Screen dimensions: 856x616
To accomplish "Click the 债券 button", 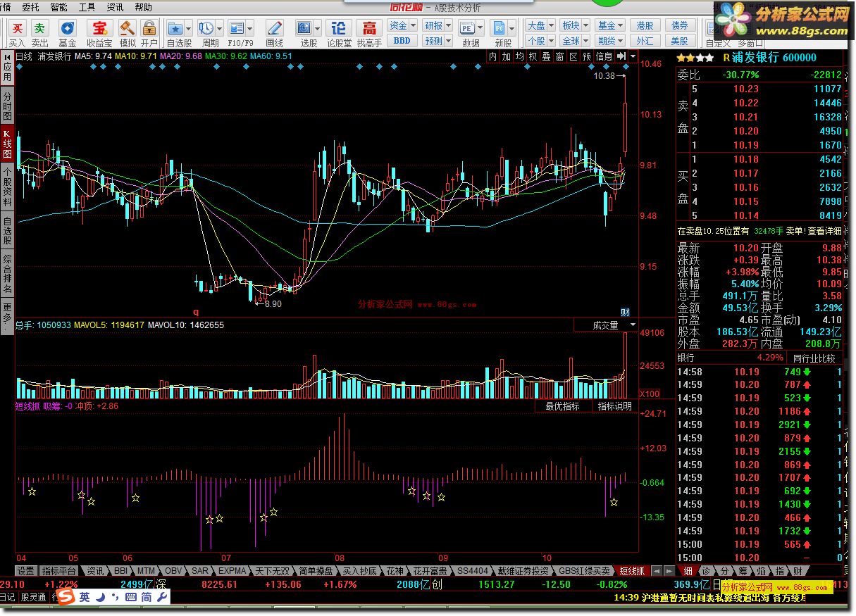I will 680,26.
